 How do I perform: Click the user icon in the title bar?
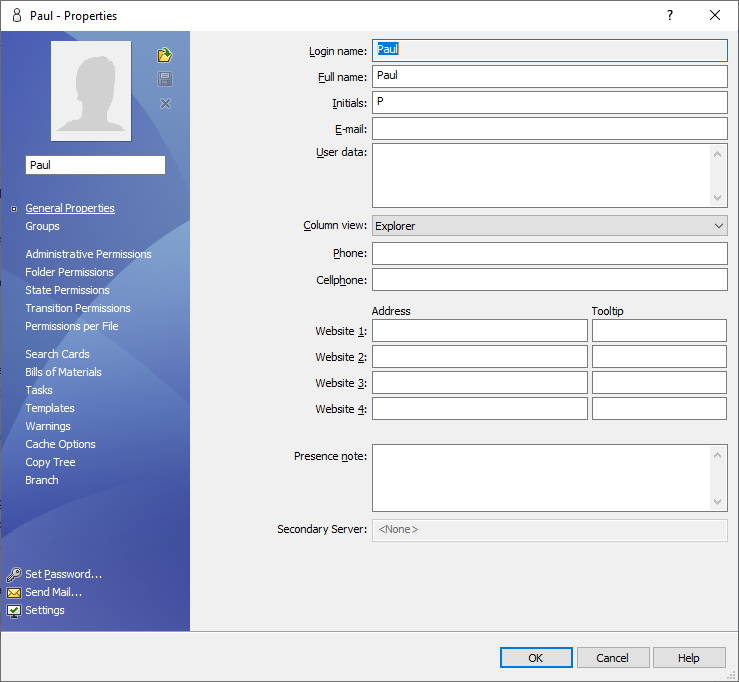point(17,16)
